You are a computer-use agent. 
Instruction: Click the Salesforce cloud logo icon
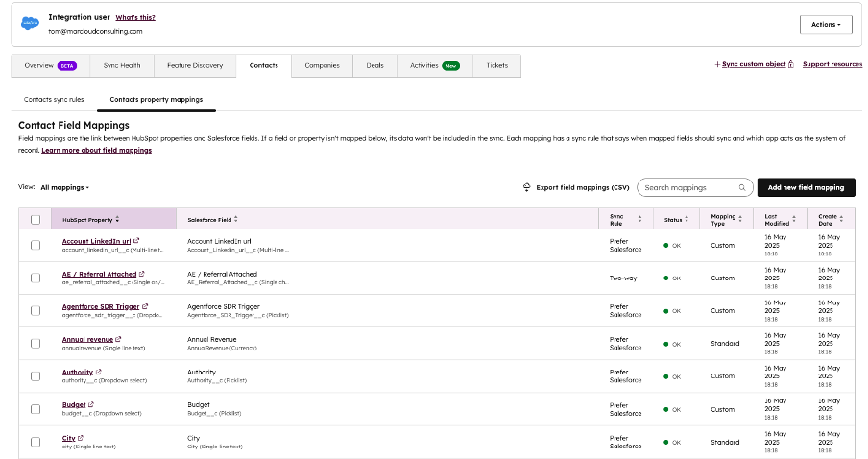pyautogui.click(x=30, y=23)
